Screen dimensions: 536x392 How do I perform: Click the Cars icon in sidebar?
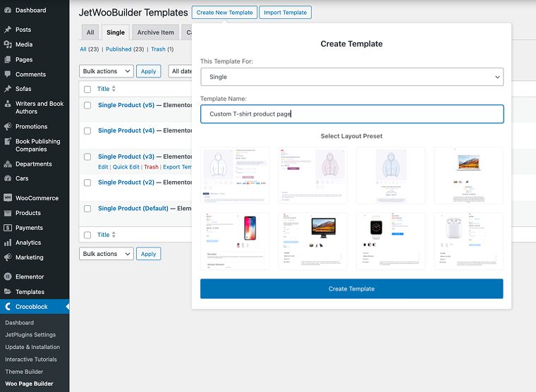click(x=8, y=178)
